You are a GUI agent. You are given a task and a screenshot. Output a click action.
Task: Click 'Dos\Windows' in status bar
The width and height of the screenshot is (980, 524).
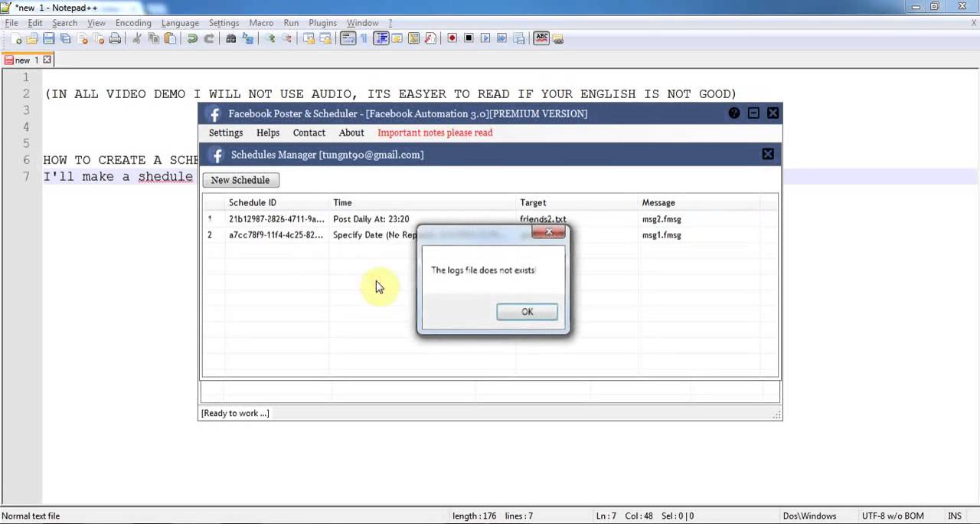809,516
